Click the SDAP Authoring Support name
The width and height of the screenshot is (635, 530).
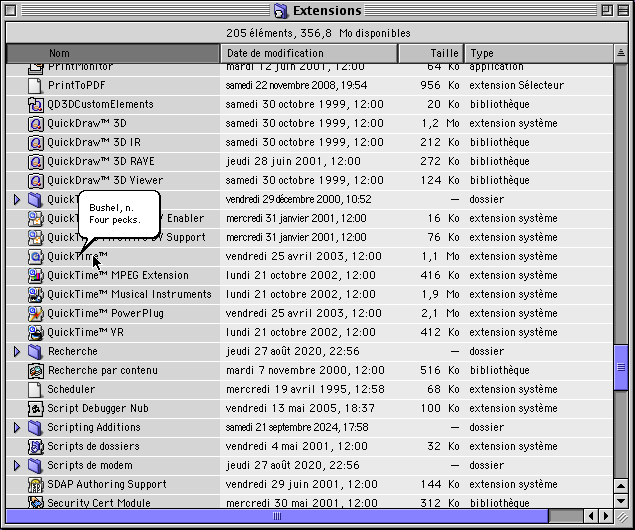(x=107, y=484)
